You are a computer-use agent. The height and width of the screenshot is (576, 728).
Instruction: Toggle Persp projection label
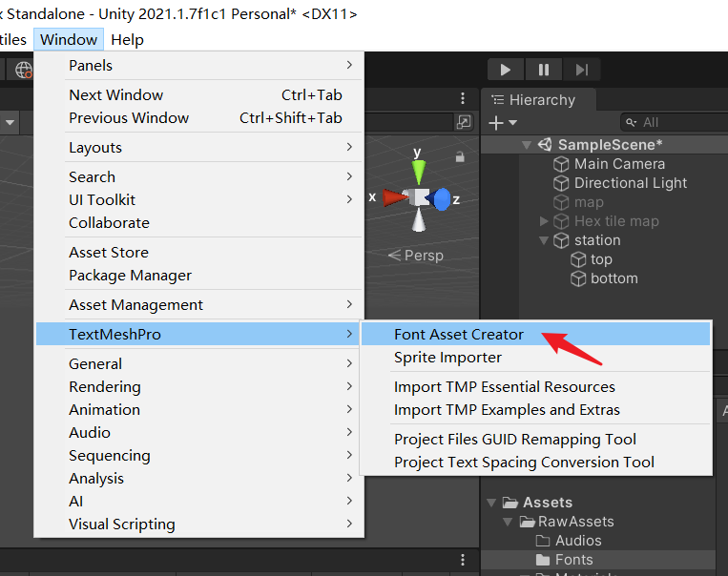click(x=416, y=256)
